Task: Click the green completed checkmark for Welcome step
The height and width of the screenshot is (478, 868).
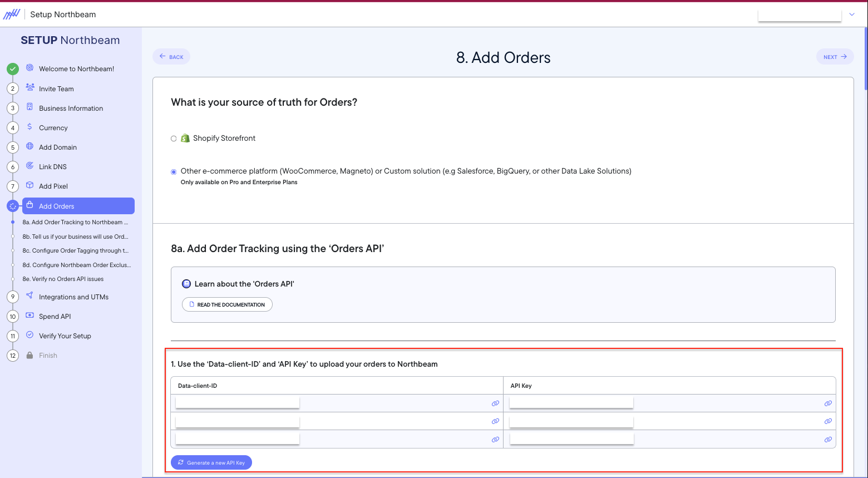Action: (x=13, y=69)
